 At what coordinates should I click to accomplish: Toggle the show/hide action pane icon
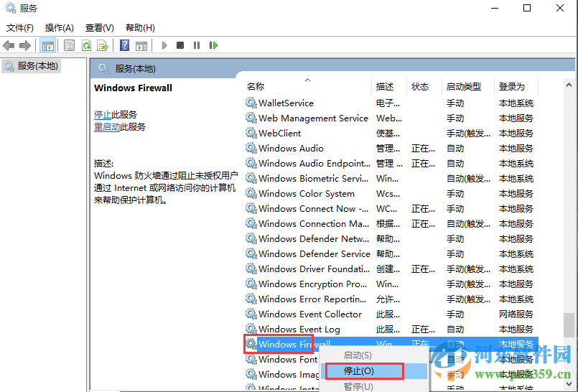(x=141, y=46)
